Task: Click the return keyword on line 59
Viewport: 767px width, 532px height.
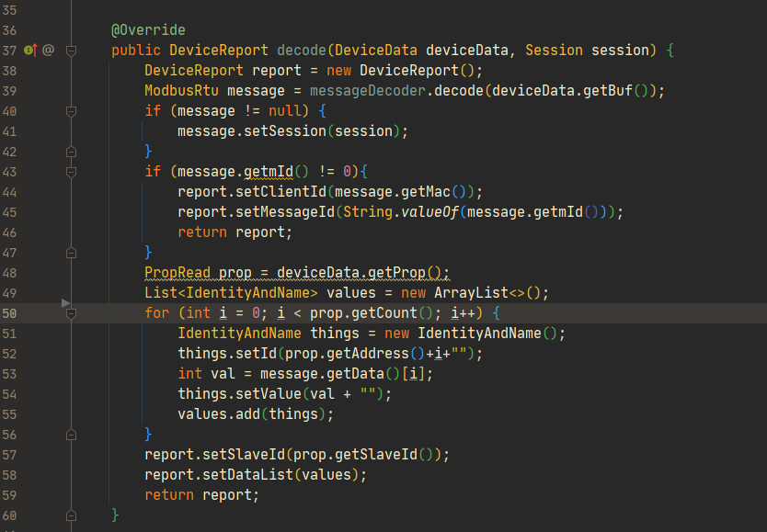Action: pos(169,495)
